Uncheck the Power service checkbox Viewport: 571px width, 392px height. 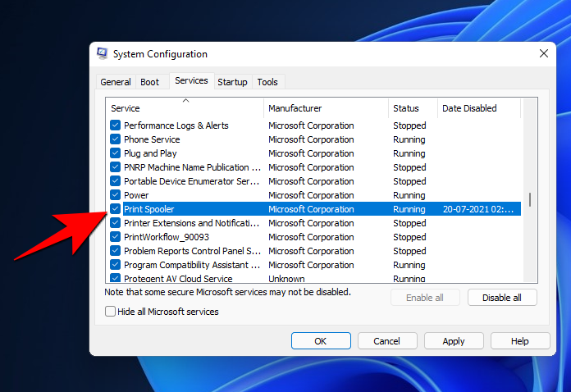point(116,195)
